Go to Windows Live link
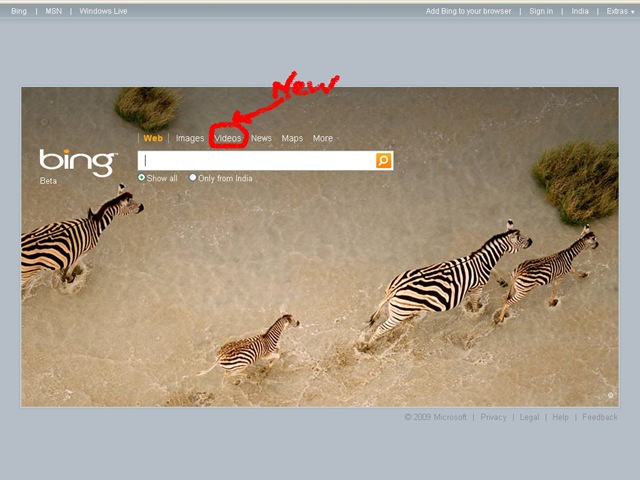The image size is (640, 480). [103, 11]
